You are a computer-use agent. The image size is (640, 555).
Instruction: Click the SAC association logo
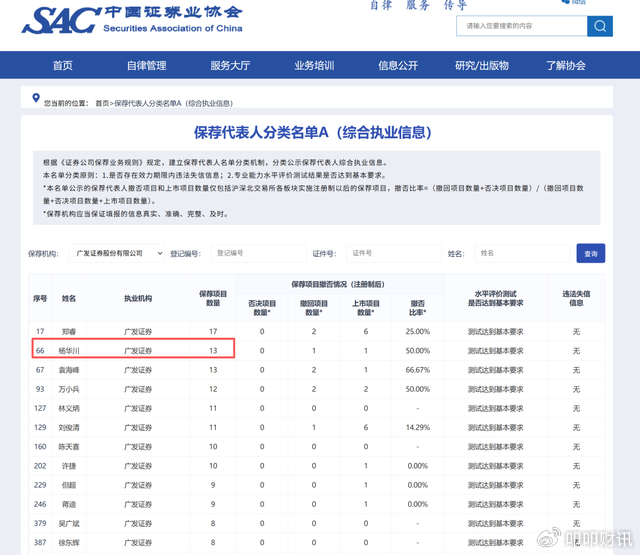132,20
